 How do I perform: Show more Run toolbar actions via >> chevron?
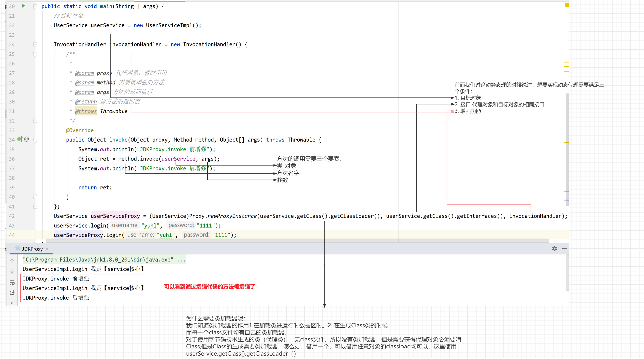(12, 303)
